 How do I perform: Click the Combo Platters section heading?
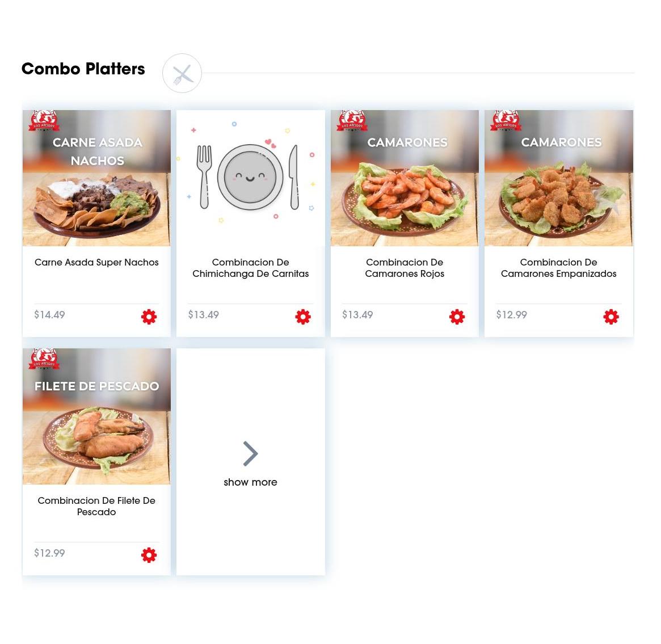[x=83, y=69]
